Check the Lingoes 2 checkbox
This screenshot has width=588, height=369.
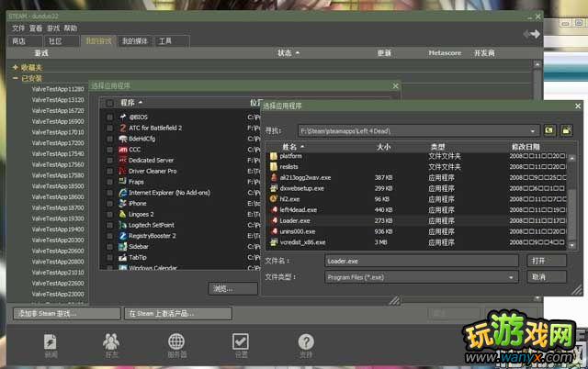click(109, 215)
